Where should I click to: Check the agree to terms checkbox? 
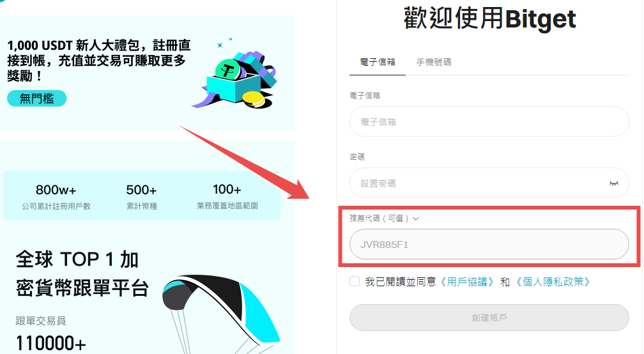(x=355, y=281)
